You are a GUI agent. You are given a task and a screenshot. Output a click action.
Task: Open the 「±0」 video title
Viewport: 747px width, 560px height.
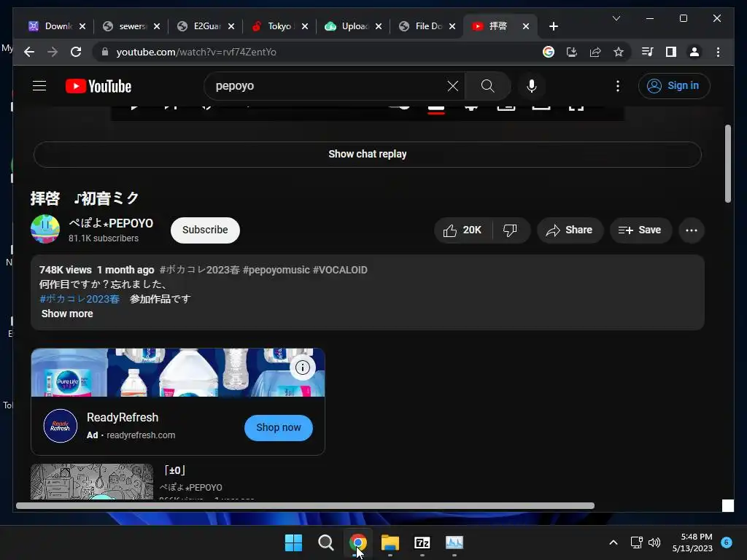point(174,470)
